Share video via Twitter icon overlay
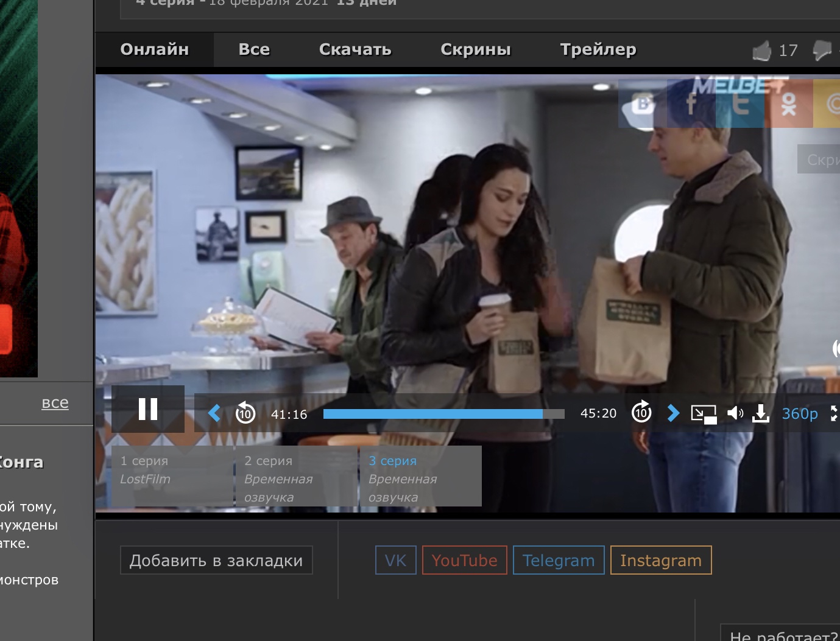The image size is (840, 641). pos(740,103)
